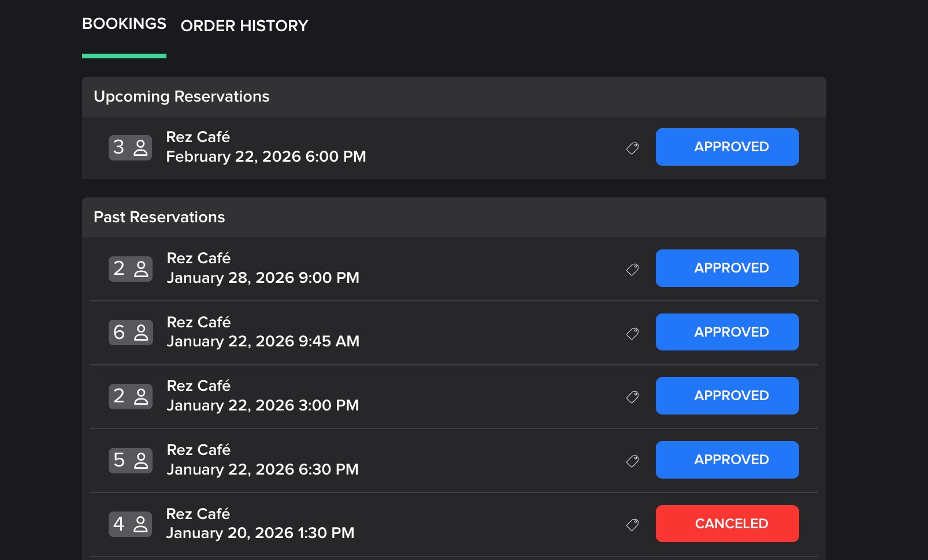Viewport: 928px width, 560px height.
Task: Select the Bookings tab
Action: [124, 24]
